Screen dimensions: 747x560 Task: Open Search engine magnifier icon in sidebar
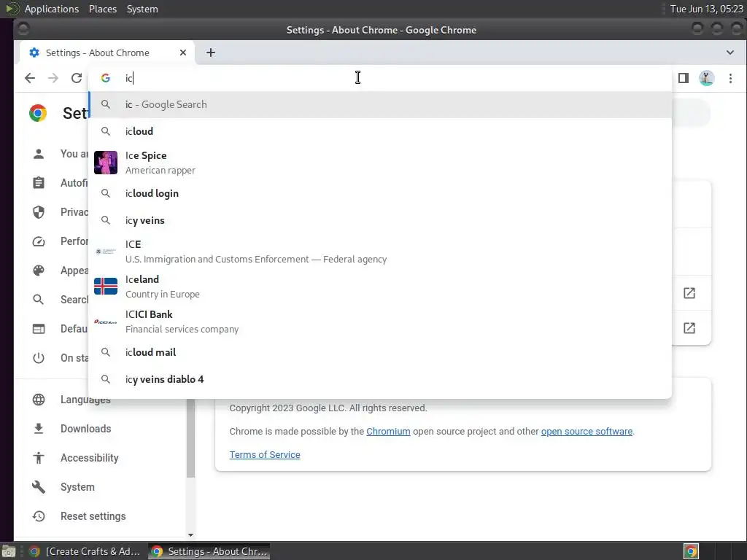click(x=39, y=300)
